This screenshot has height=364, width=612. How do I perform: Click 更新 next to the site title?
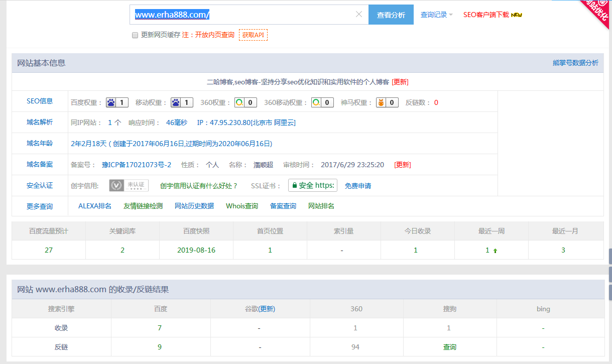[x=400, y=82]
